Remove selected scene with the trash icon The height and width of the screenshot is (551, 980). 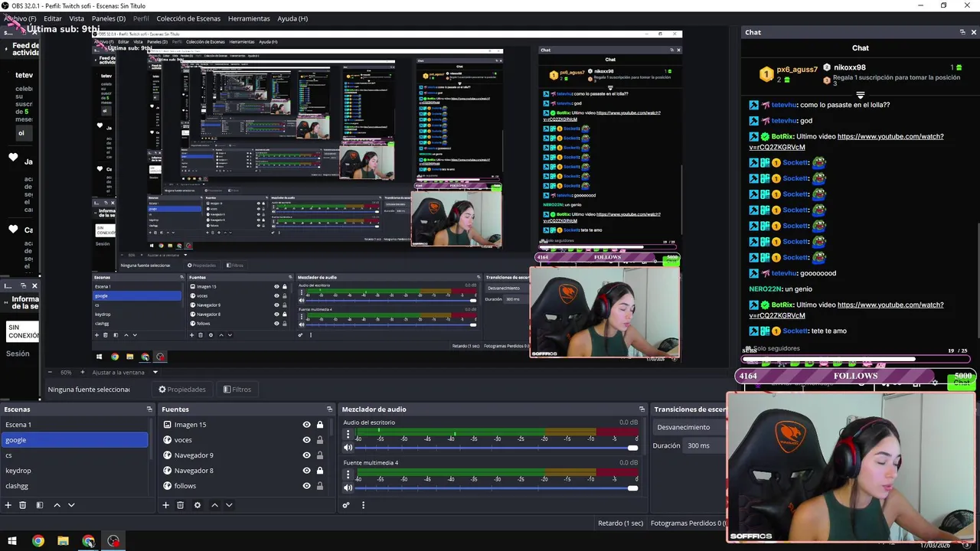pyautogui.click(x=22, y=505)
